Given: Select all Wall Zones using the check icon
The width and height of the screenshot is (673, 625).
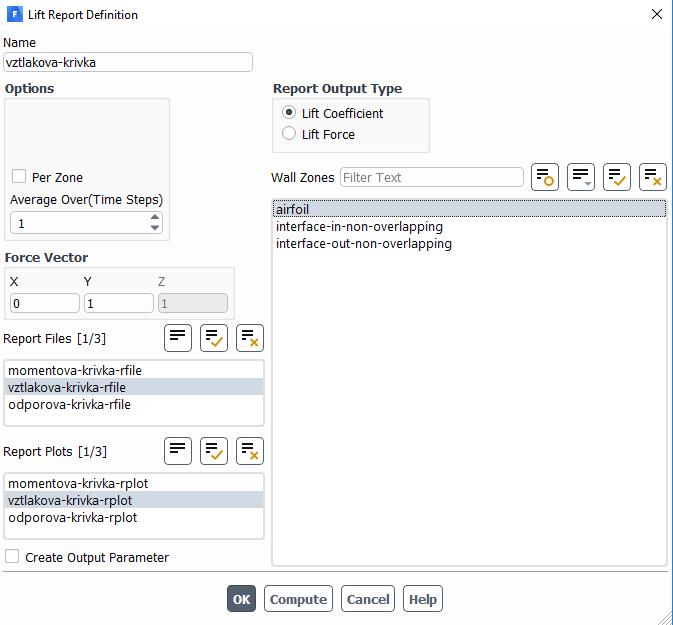Looking at the screenshot, I should [617, 177].
